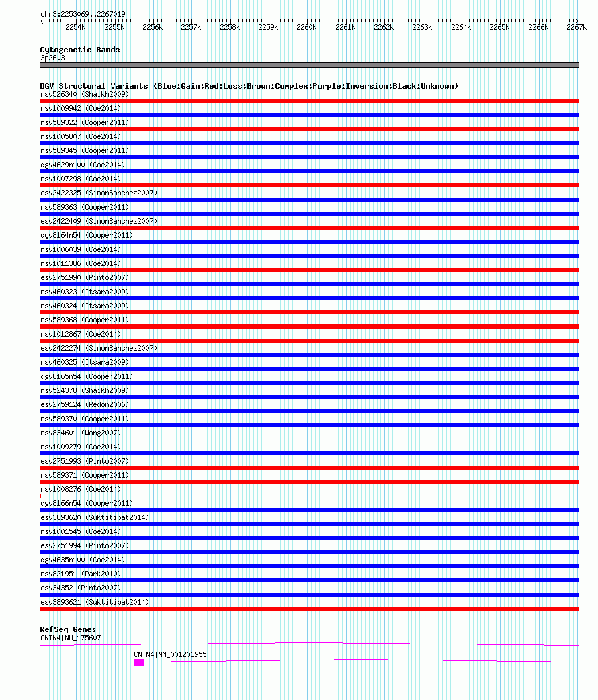Click nsv834601 (Wong2007) label
The width and height of the screenshot is (598, 700).
[x=81, y=433]
